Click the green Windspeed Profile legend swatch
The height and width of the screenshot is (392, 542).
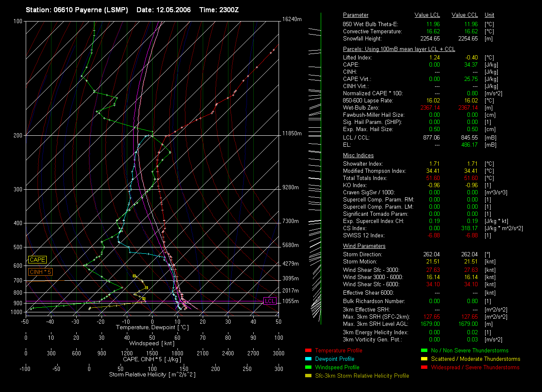pos(308,367)
